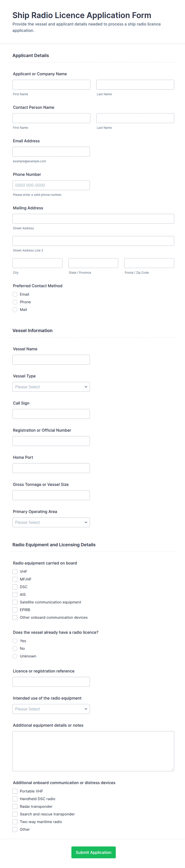
Task: Open the Vessel Type dropdown
Action: pos(51,387)
